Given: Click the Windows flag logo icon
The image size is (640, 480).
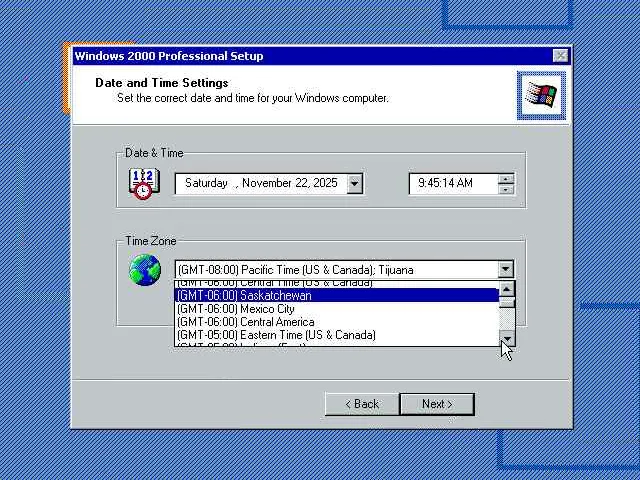Looking at the screenshot, I should click(x=542, y=96).
